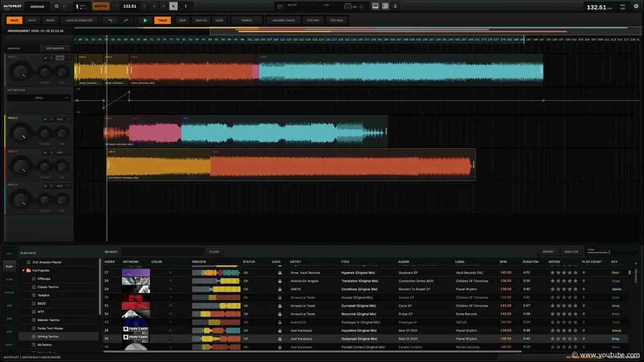Click the Track 1 large volume knob

tap(21, 72)
